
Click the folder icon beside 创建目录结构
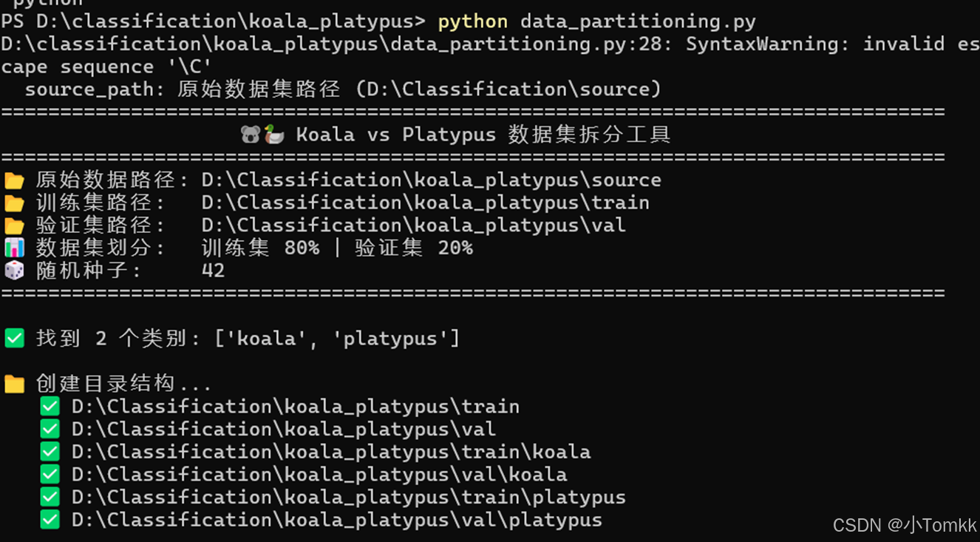pyautogui.click(x=14, y=384)
